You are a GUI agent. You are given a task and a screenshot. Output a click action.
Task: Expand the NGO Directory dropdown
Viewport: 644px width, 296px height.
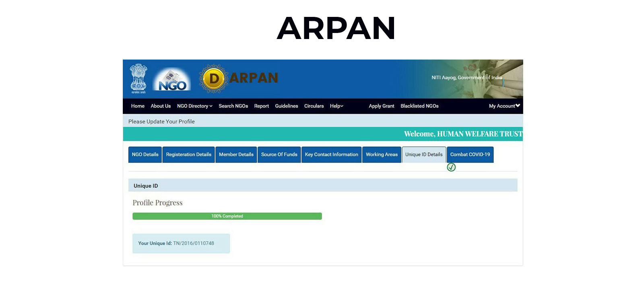195,106
